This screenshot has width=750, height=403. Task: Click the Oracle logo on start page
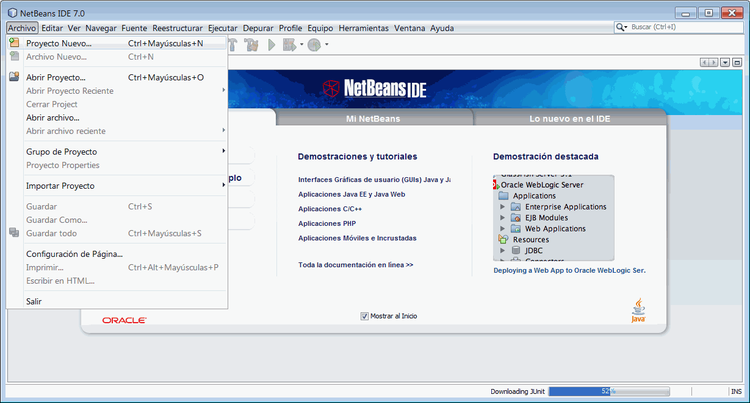pos(124,320)
